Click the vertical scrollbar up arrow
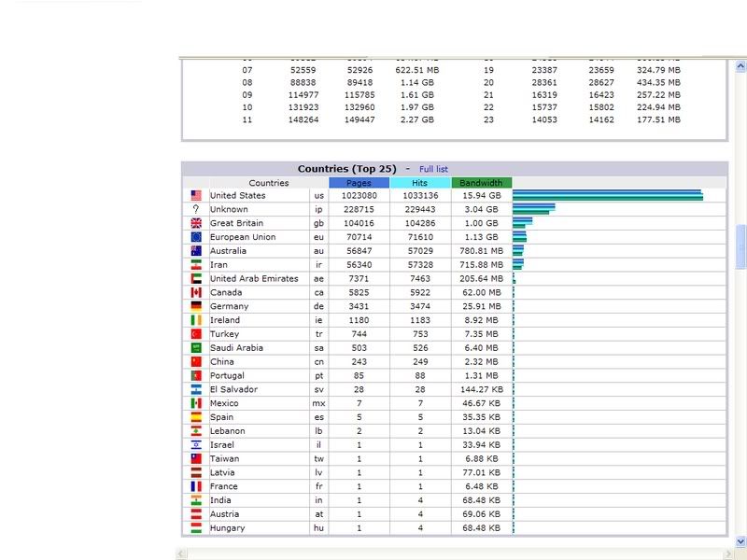The height and width of the screenshot is (560, 747). coord(740,66)
